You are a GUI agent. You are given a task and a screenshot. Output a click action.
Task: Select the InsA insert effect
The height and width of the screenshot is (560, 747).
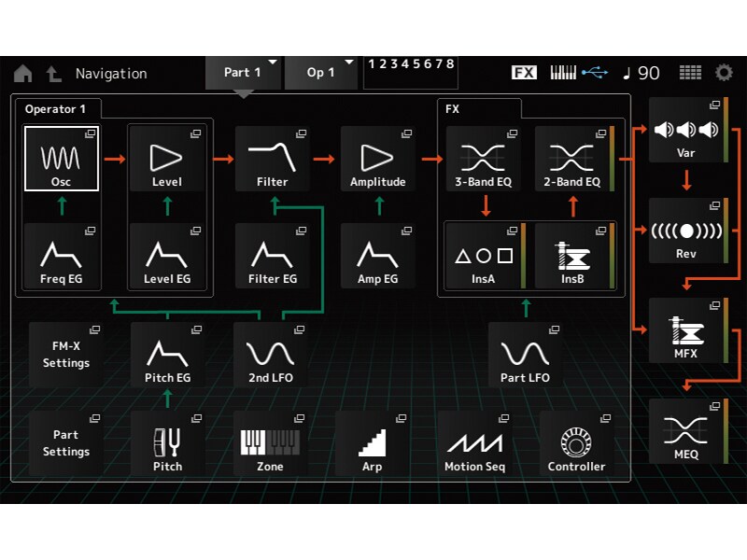pyautogui.click(x=485, y=257)
